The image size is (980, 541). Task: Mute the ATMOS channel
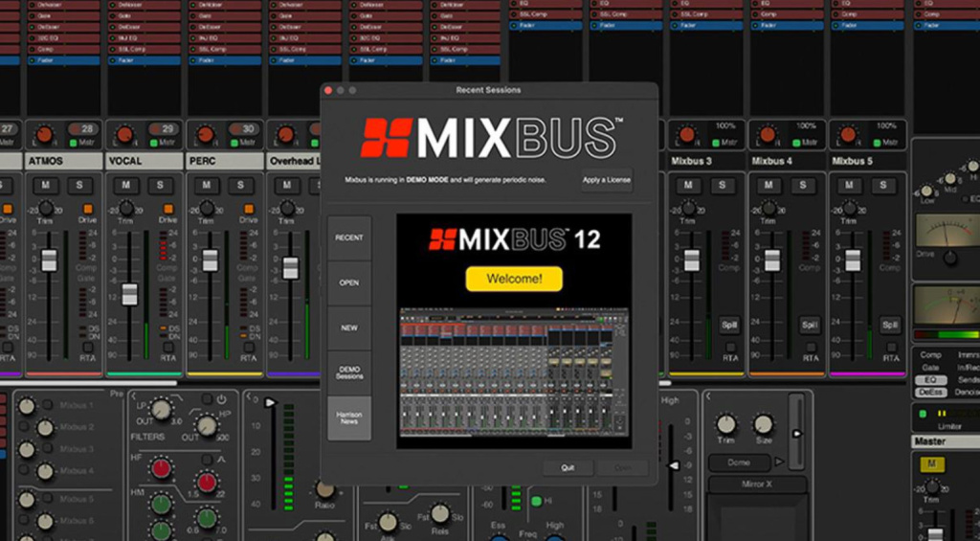tap(46, 185)
